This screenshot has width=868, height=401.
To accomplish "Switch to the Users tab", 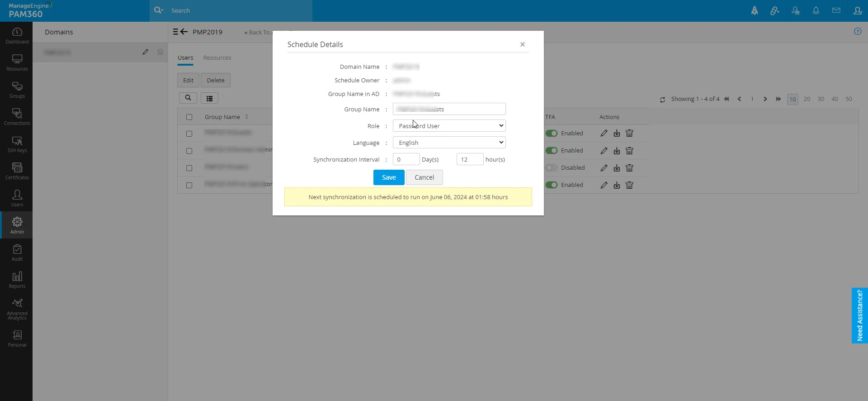I will tap(185, 58).
